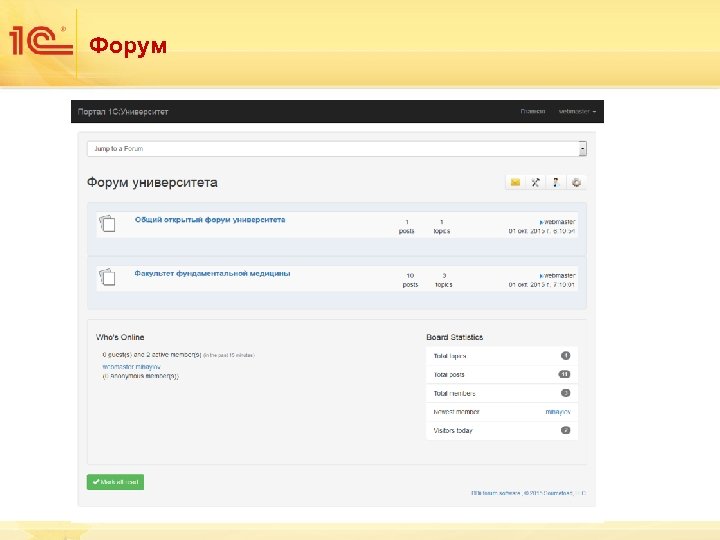Click the 10 posts count
This screenshot has height=540, width=720.
click(x=410, y=280)
